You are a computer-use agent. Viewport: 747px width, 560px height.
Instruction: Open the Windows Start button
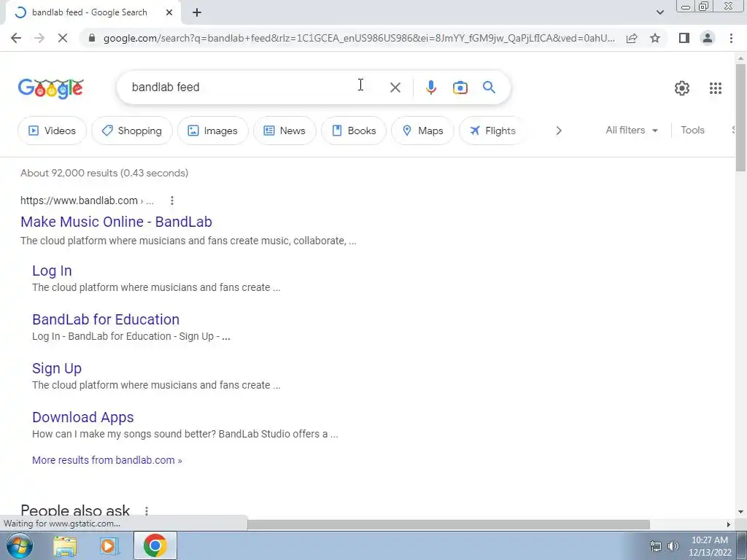click(x=20, y=545)
